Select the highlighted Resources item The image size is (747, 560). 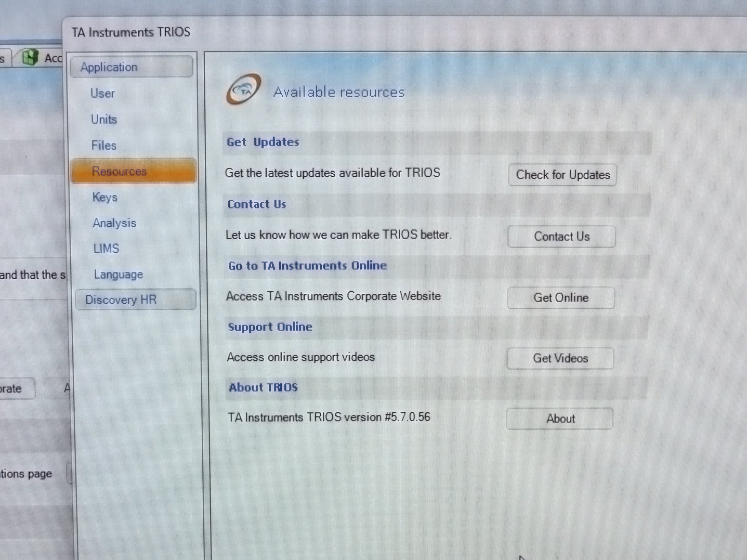point(134,171)
